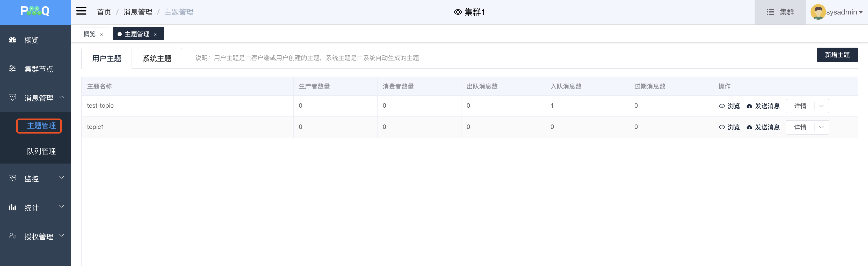Screen dimensions: 868x266
Task: Collapse the 消息管理 sidebar menu
Action: [62, 97]
